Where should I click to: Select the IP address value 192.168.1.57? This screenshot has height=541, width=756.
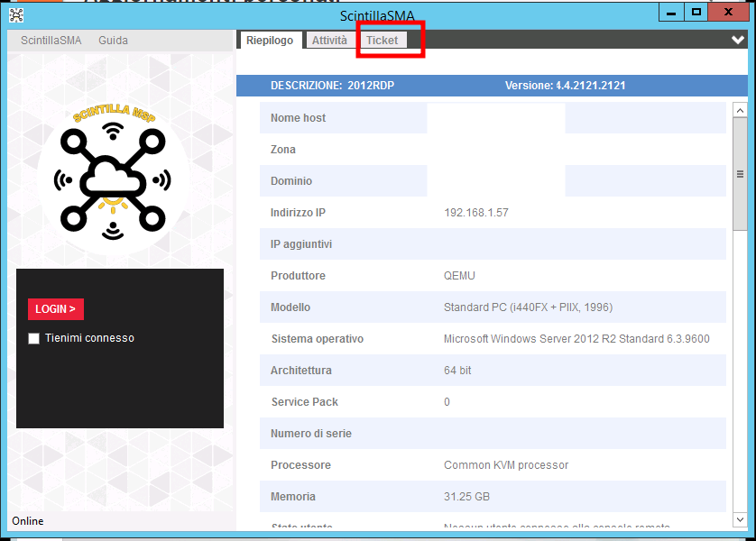tap(476, 213)
